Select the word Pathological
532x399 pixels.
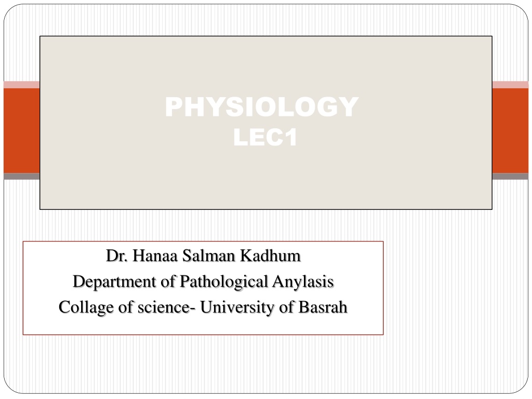point(224,282)
